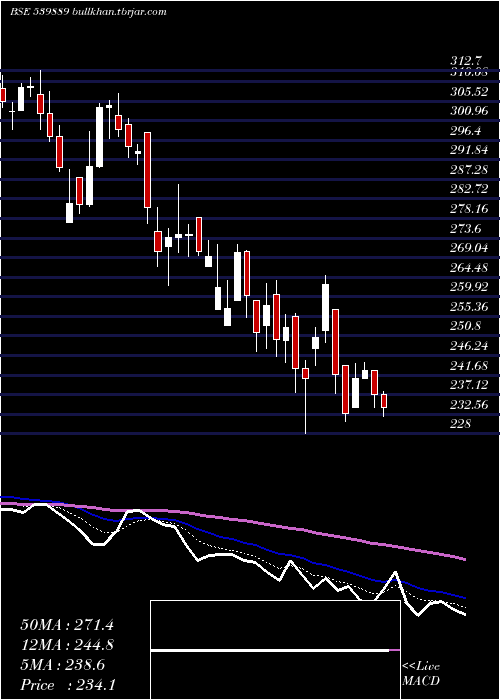Viewport: 500px width, 700px height.
Task: Click the 296.4 price axis label
Action: [466, 131]
